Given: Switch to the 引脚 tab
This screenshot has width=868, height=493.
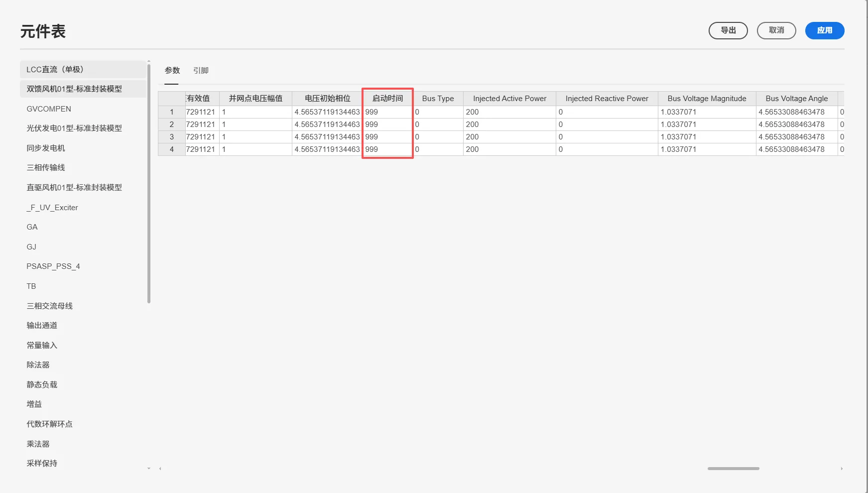Looking at the screenshot, I should [x=201, y=71].
